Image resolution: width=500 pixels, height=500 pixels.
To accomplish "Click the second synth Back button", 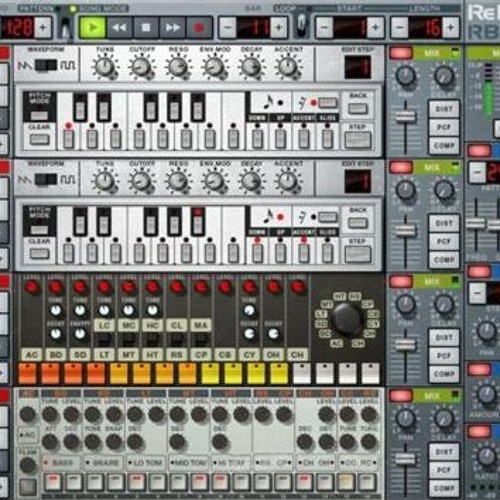I will (358, 223).
